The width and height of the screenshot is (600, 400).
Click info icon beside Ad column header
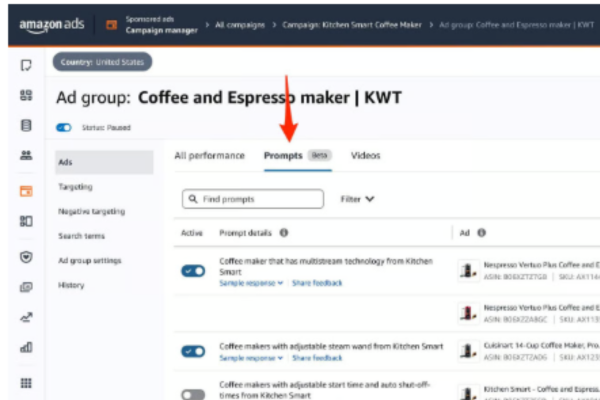[x=482, y=233]
